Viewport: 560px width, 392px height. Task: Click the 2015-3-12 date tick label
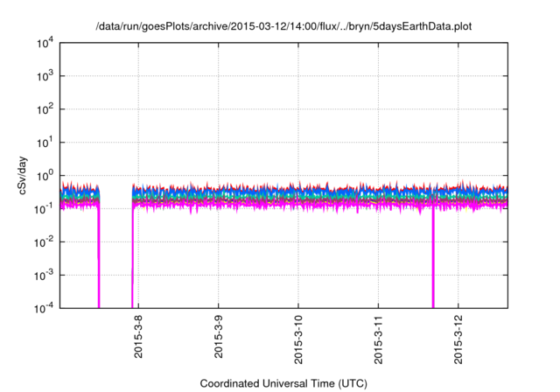point(458,339)
